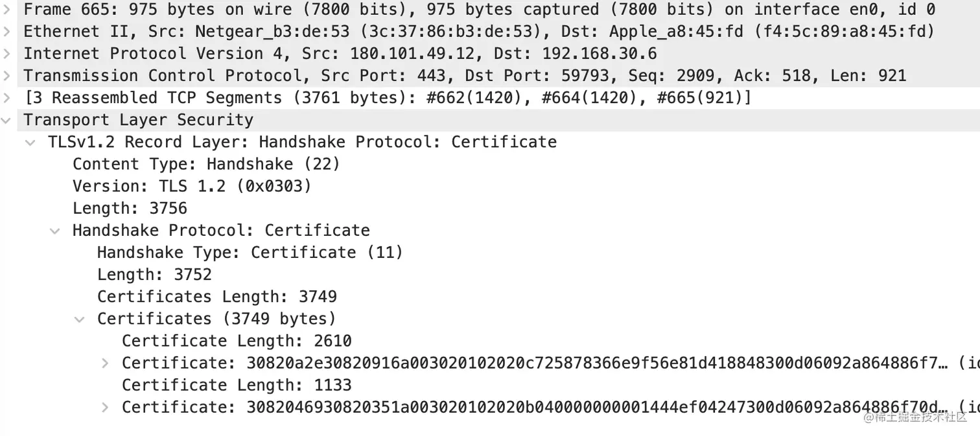
Task: Expand the second certificate starting 30820469
Action: click(x=105, y=407)
